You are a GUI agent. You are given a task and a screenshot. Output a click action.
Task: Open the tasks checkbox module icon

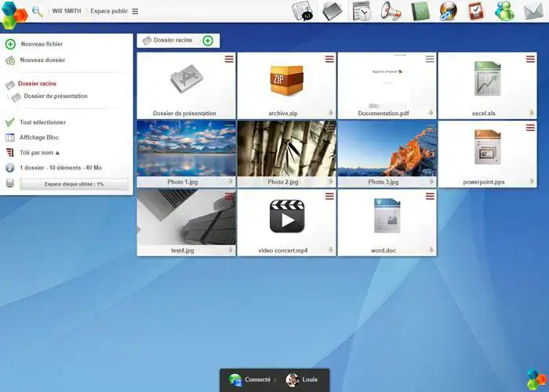click(x=476, y=11)
